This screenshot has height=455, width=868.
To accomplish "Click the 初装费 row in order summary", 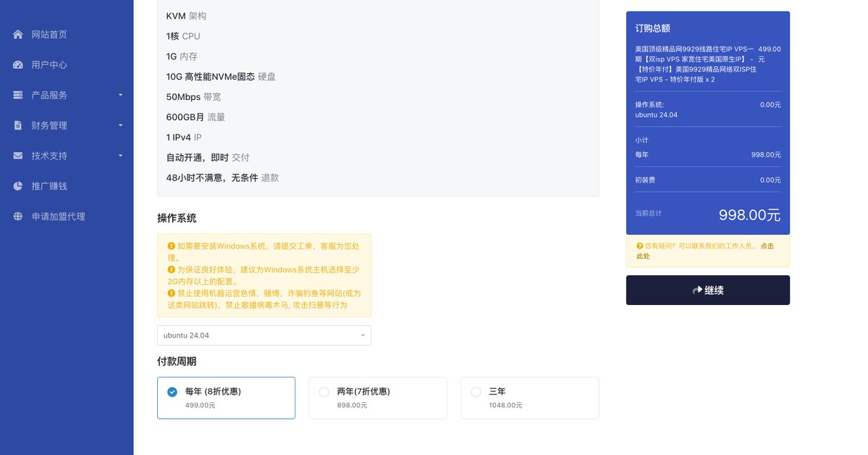I will coord(708,180).
